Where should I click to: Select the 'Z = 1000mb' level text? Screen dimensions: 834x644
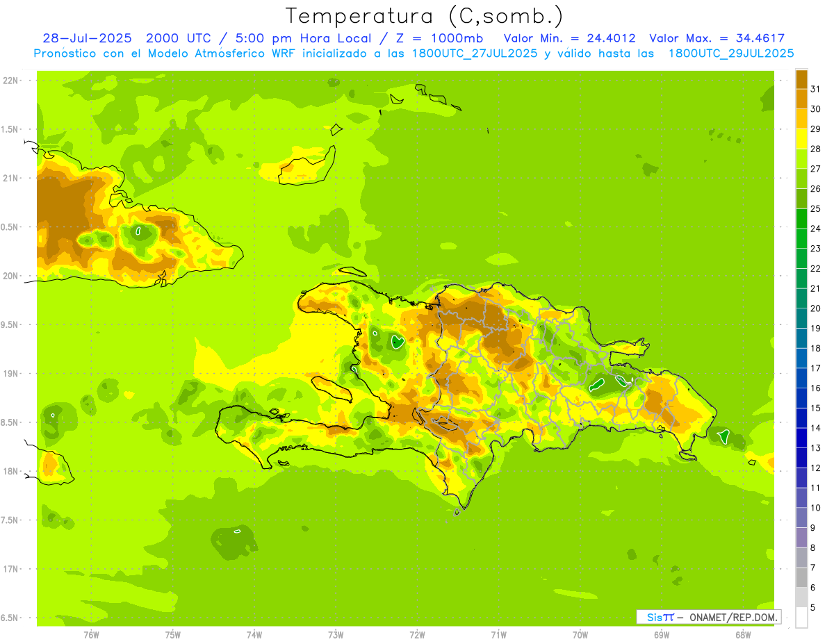click(x=438, y=38)
